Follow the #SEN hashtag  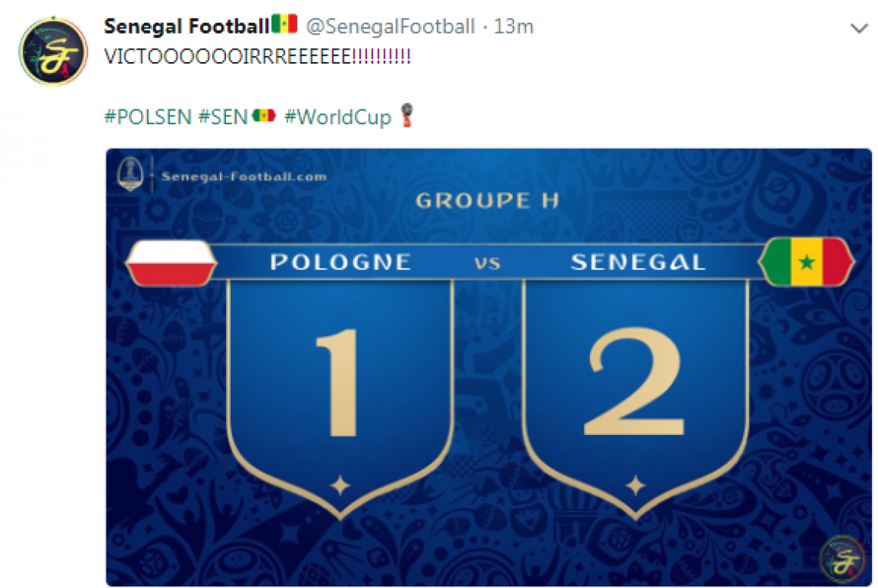click(x=223, y=117)
